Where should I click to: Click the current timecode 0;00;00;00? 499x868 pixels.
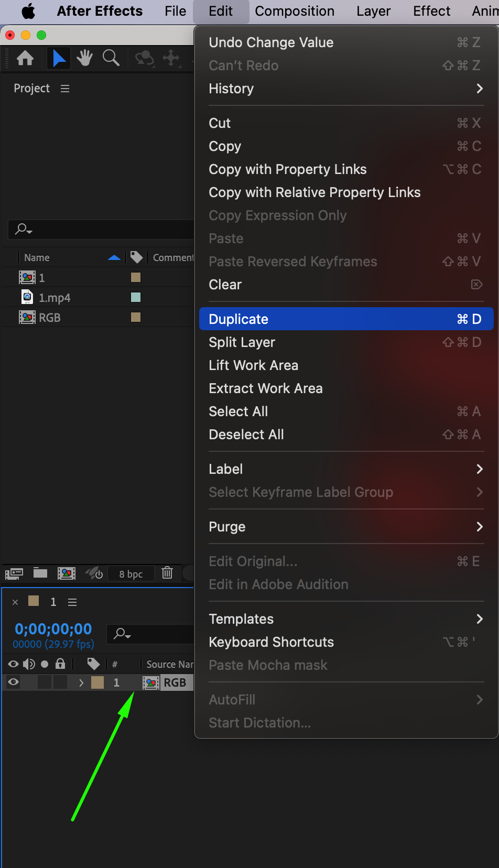coord(53,628)
